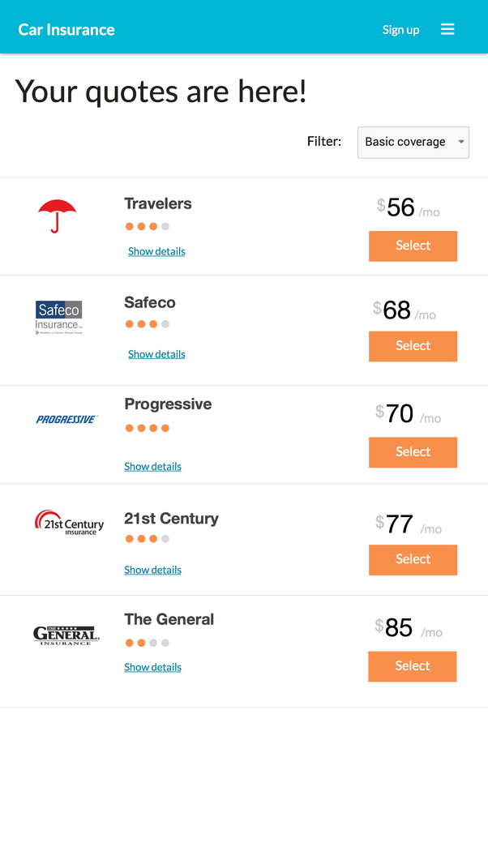488x868 pixels.
Task: Open the hamburger menu in the header
Action: (447, 28)
